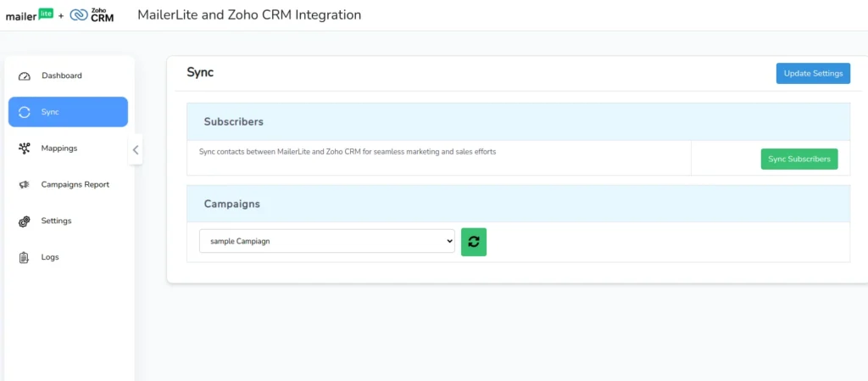Open the Campaigns Report text label
The image size is (868, 381).
pyautogui.click(x=75, y=184)
